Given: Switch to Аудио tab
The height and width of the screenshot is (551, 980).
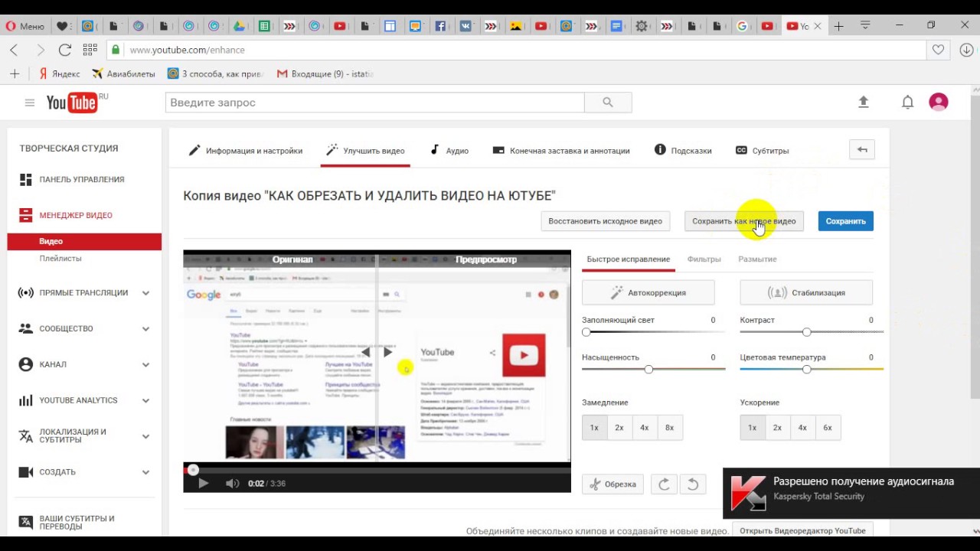Looking at the screenshot, I should (449, 151).
